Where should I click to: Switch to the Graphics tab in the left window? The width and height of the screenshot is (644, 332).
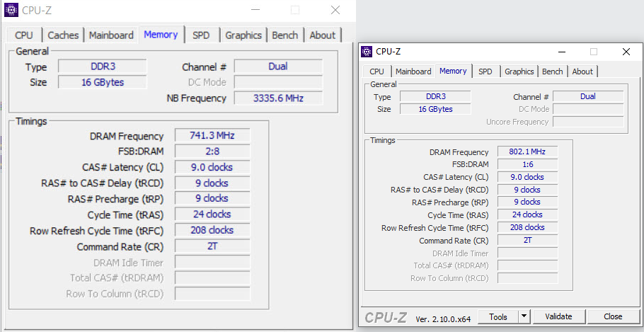pos(243,35)
